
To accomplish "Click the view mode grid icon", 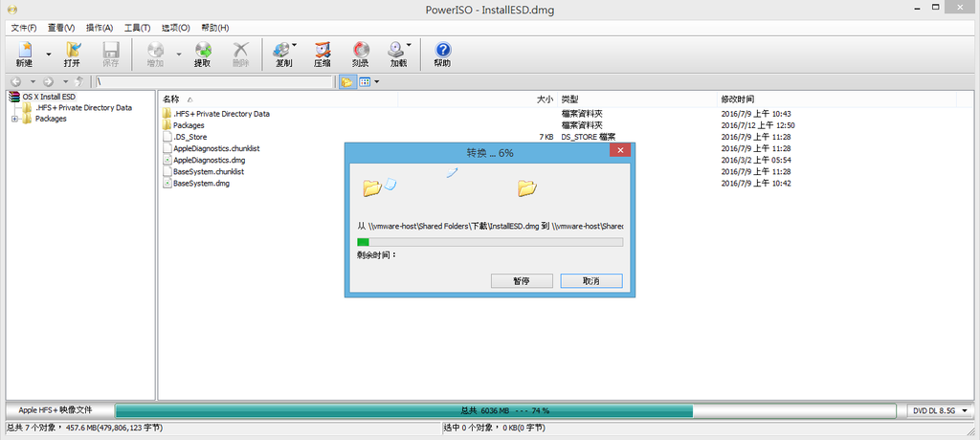I will 365,82.
